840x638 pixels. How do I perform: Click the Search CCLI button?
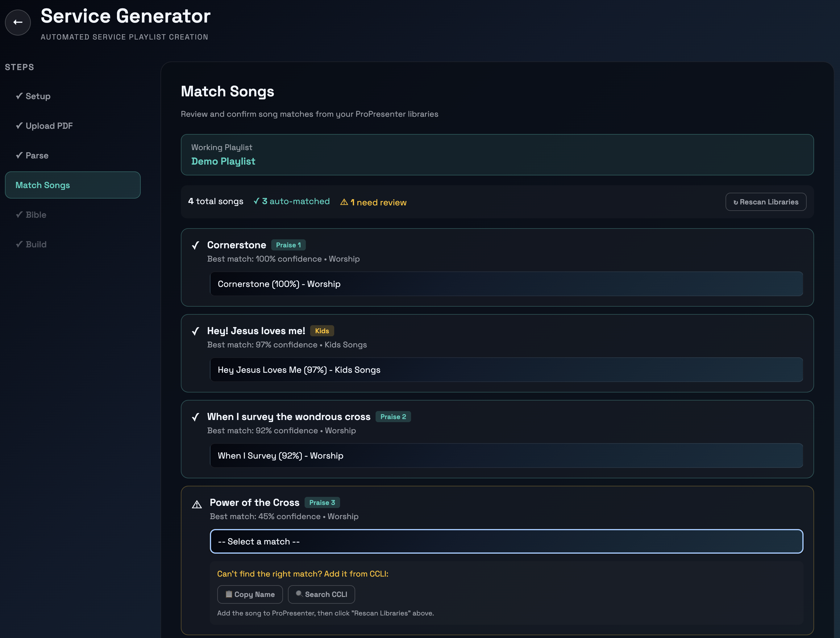321,594
